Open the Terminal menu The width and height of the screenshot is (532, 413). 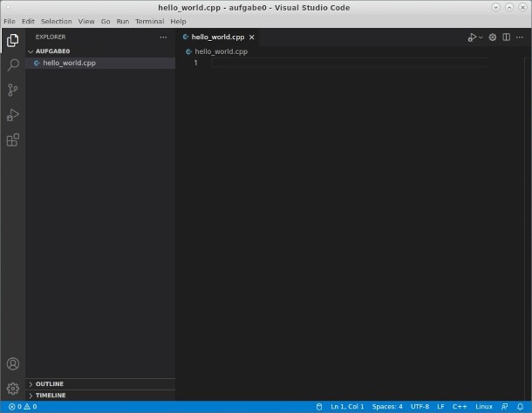click(150, 22)
